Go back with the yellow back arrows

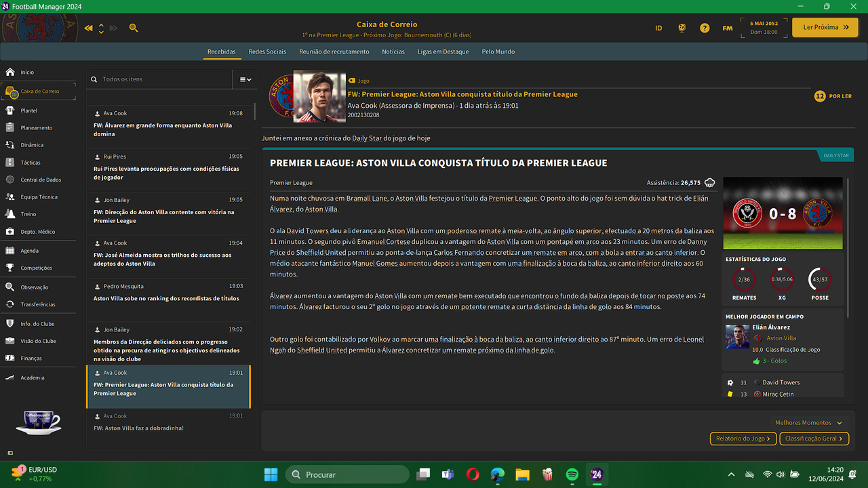pos(89,28)
